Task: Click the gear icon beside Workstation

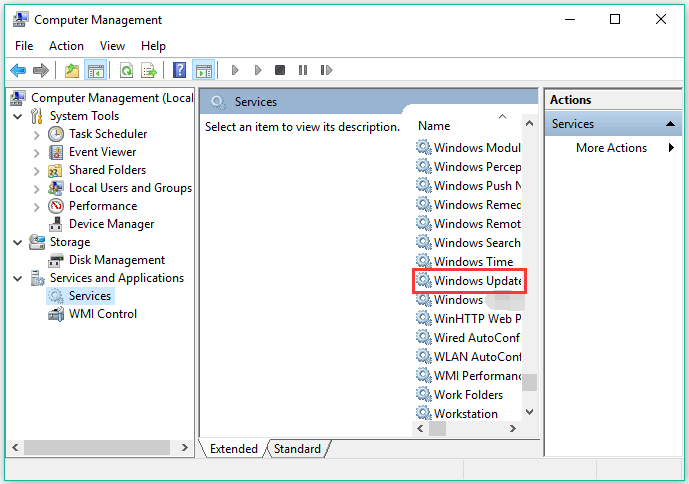Action: pyautogui.click(x=424, y=413)
